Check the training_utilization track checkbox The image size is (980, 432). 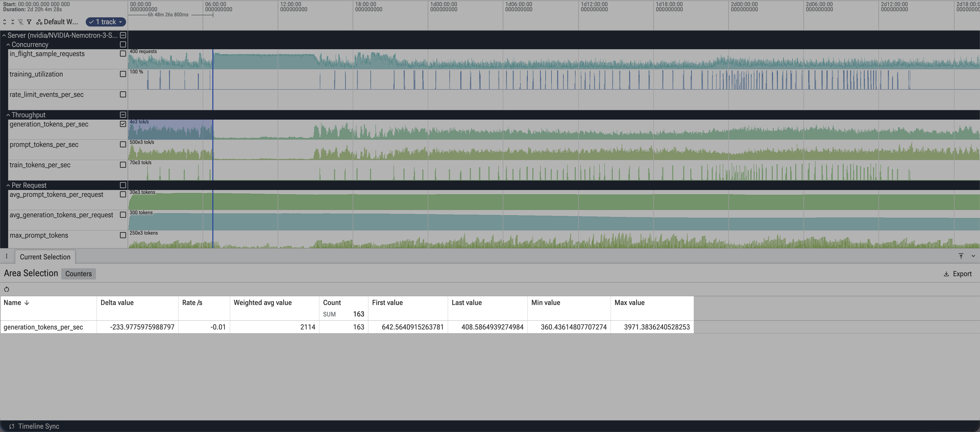(123, 74)
